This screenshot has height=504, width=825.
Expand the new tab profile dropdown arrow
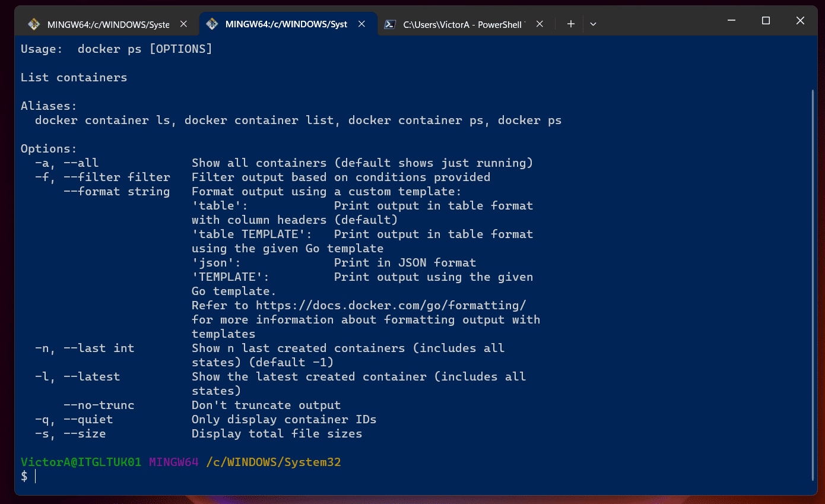click(593, 24)
